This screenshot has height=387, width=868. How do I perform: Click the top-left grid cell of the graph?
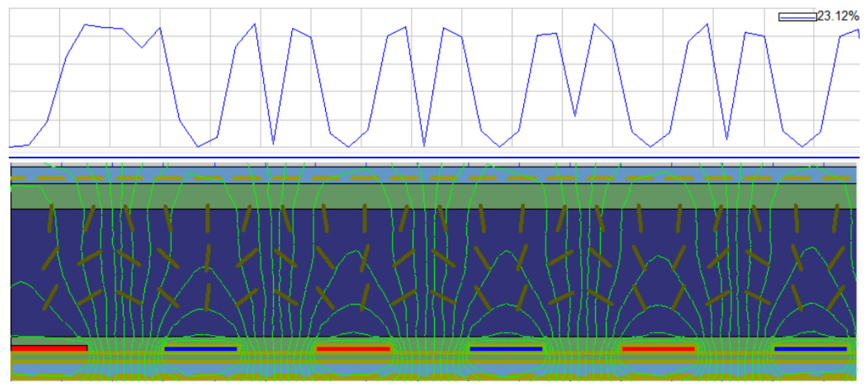(34, 22)
